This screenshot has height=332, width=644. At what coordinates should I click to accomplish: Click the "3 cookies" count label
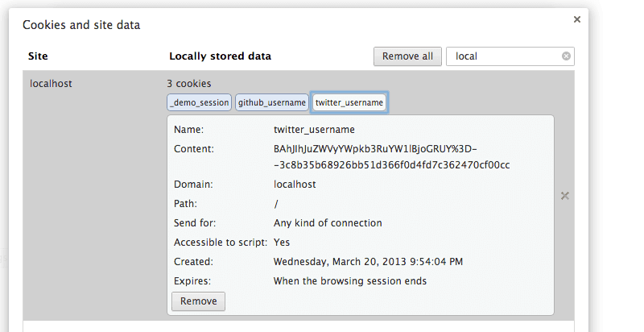coord(188,83)
